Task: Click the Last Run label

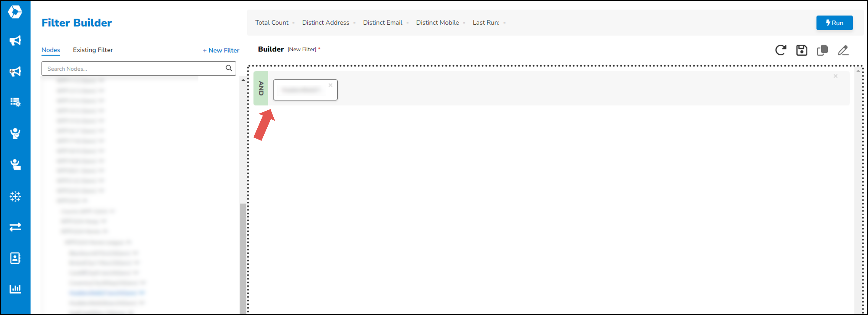Action: point(486,23)
